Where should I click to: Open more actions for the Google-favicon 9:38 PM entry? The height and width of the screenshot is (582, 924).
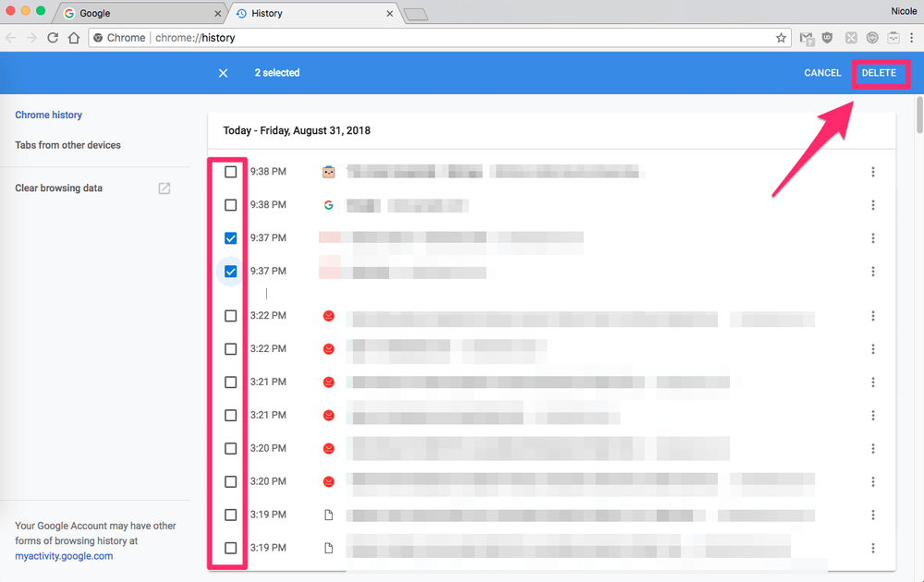(x=873, y=205)
